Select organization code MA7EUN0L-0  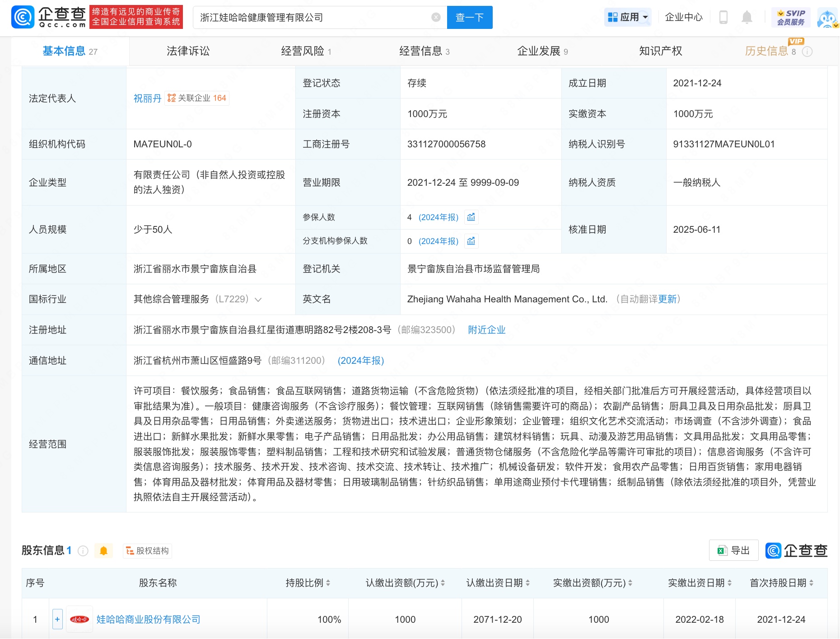[x=163, y=144]
